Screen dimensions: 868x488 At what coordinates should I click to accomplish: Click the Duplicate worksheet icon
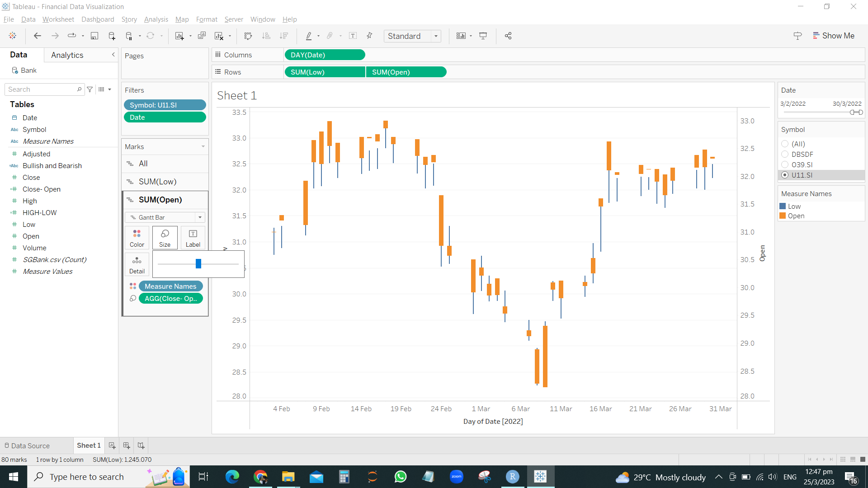coord(202,36)
